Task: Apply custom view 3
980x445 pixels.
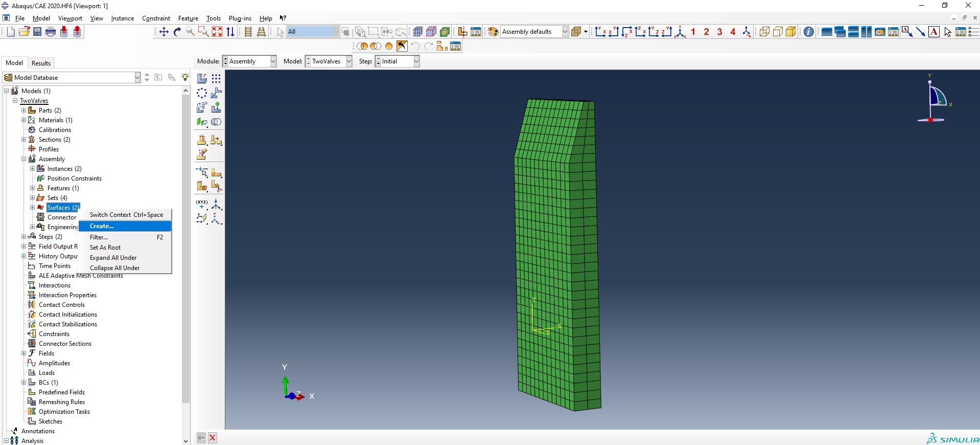Action: pyautogui.click(x=720, y=32)
